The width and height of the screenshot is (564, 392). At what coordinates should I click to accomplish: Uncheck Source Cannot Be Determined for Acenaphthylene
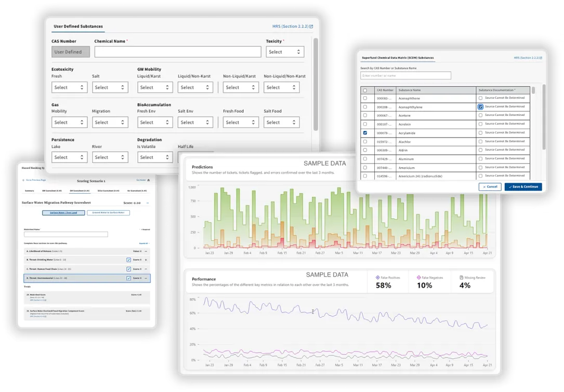click(480, 107)
